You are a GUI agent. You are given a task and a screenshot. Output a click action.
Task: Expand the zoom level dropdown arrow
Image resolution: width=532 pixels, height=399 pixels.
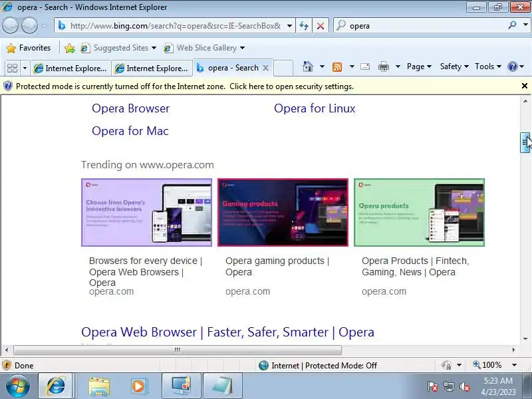point(514,365)
